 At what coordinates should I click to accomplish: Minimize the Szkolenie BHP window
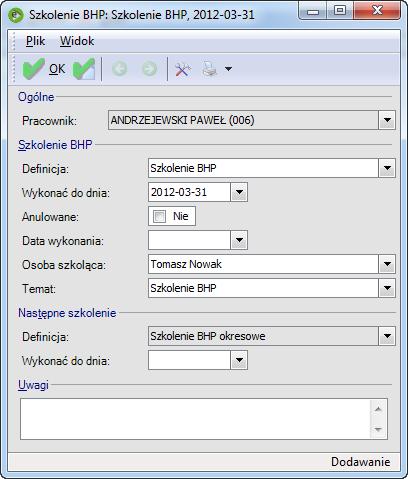tap(312, 11)
